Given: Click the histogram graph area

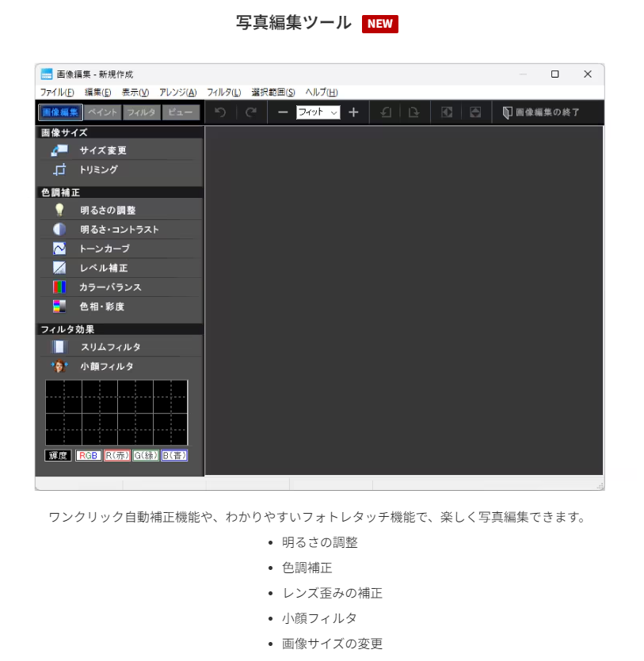Looking at the screenshot, I should pos(116,412).
